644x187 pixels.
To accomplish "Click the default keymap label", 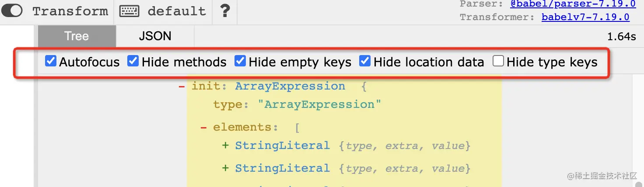I will pyautogui.click(x=177, y=11).
